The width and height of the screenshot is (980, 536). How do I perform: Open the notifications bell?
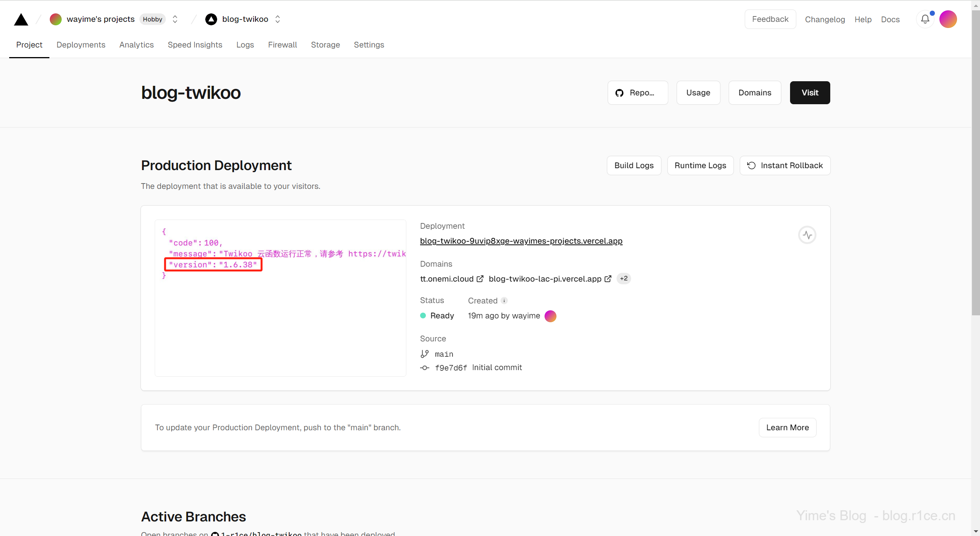(925, 19)
